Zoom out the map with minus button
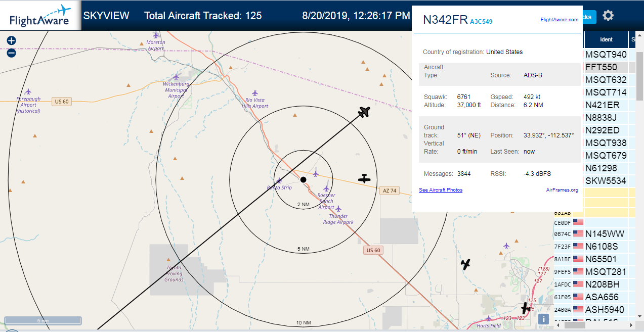644x332 pixels. point(11,53)
